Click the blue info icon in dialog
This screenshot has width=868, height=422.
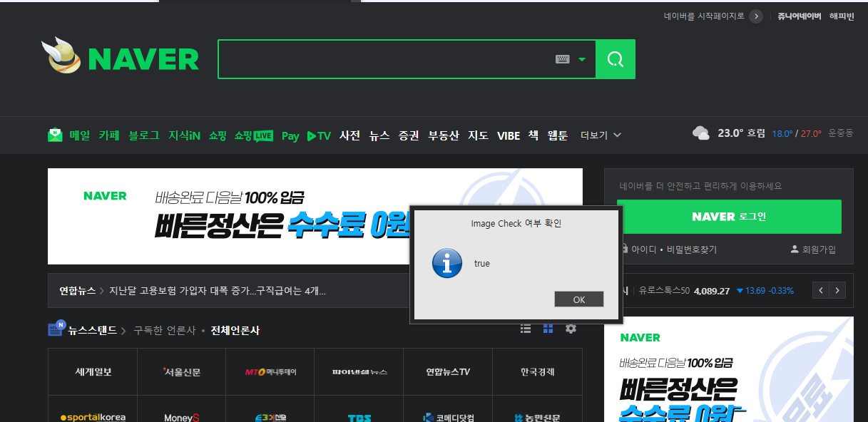(447, 263)
